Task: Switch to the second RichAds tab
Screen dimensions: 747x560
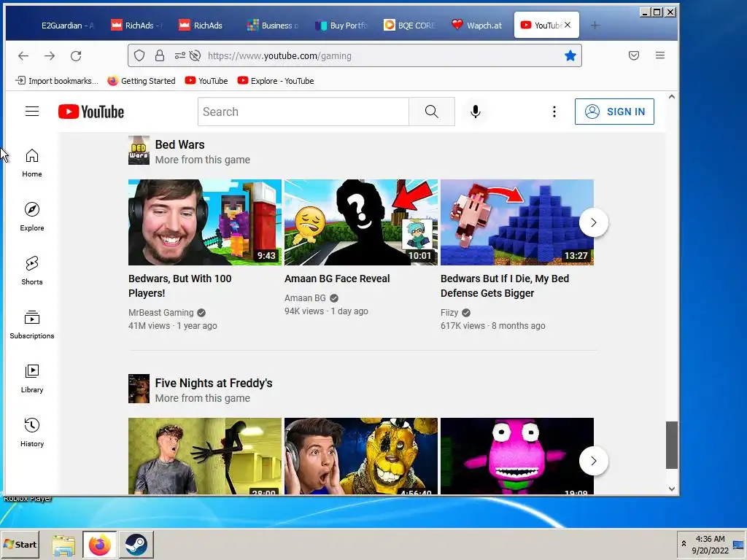Action: tap(206, 26)
